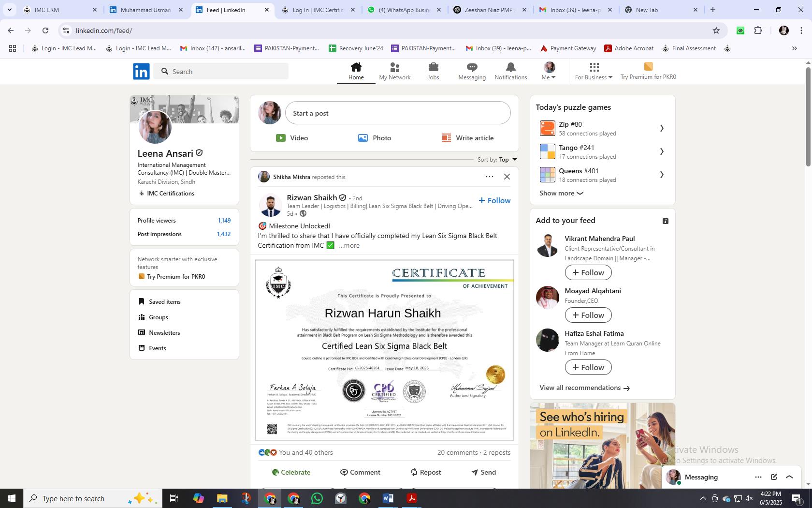Bookmark this page with star icon
812x508 pixels.
pyautogui.click(x=716, y=30)
